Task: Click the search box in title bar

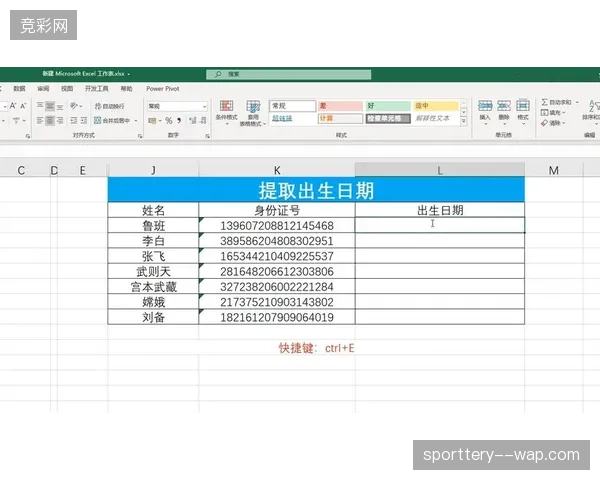Action: (289, 74)
